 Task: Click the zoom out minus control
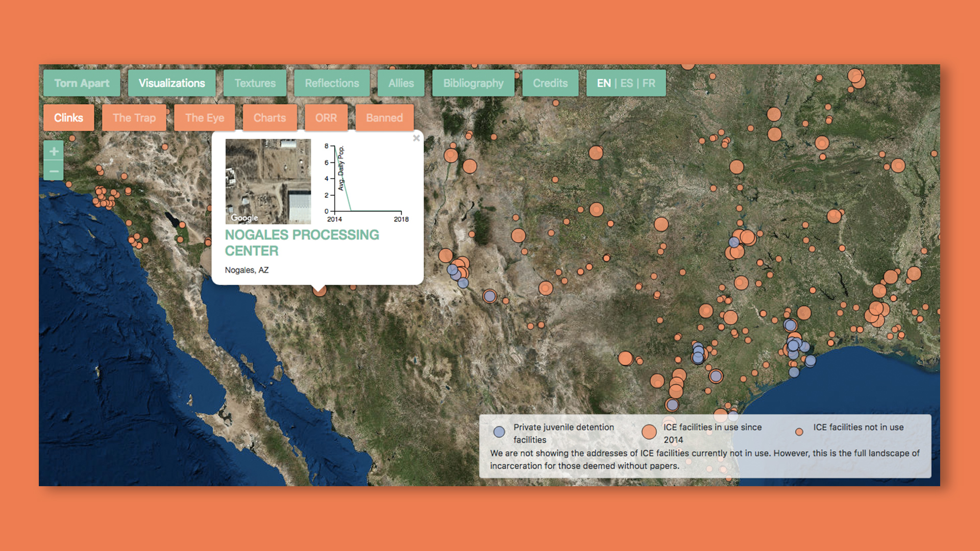click(x=53, y=170)
